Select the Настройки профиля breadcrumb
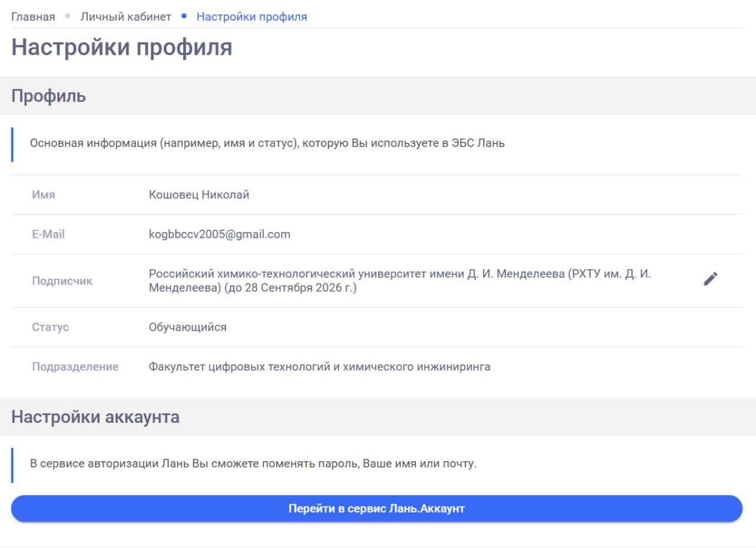 [x=252, y=17]
